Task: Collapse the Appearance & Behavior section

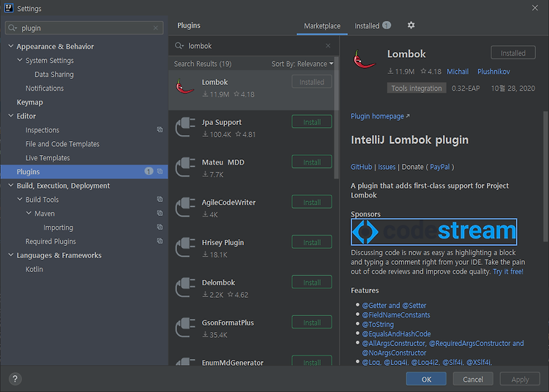Action: click(x=11, y=46)
